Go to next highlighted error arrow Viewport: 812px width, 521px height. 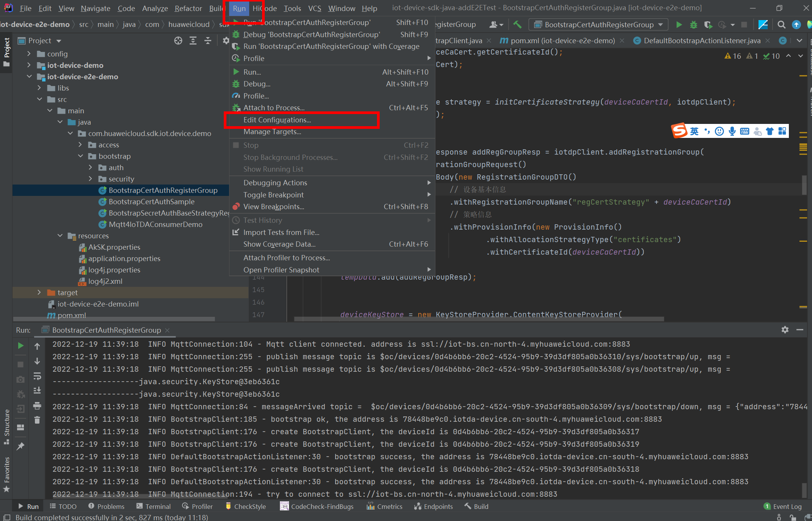coord(801,56)
